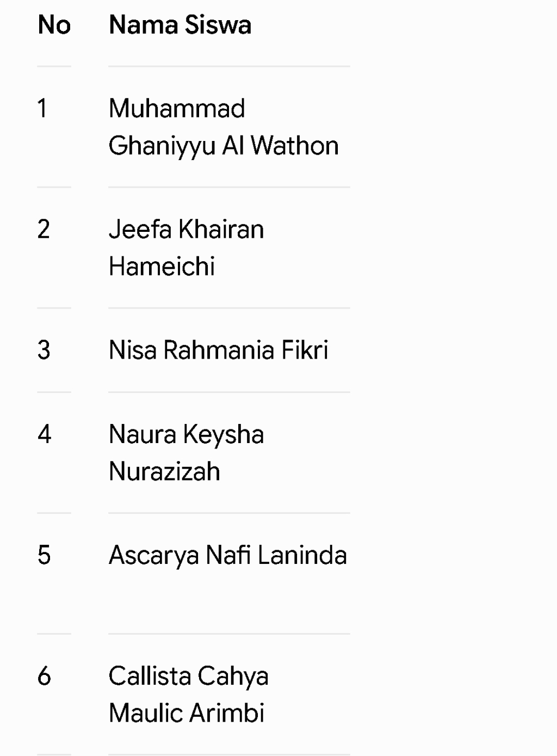The width and height of the screenshot is (557, 756).
Task: Click the text "Ghaniyyu Al Wathon"
Action: (x=224, y=146)
